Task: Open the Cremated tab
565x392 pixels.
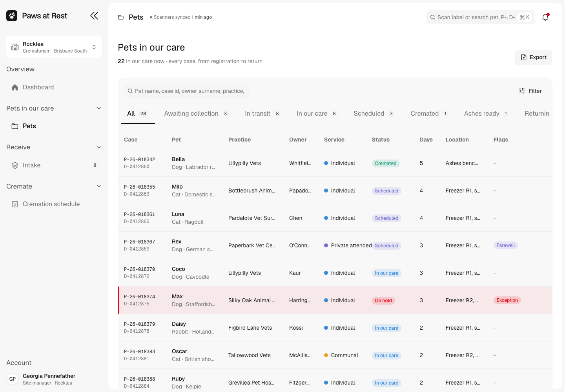Action: coord(429,114)
